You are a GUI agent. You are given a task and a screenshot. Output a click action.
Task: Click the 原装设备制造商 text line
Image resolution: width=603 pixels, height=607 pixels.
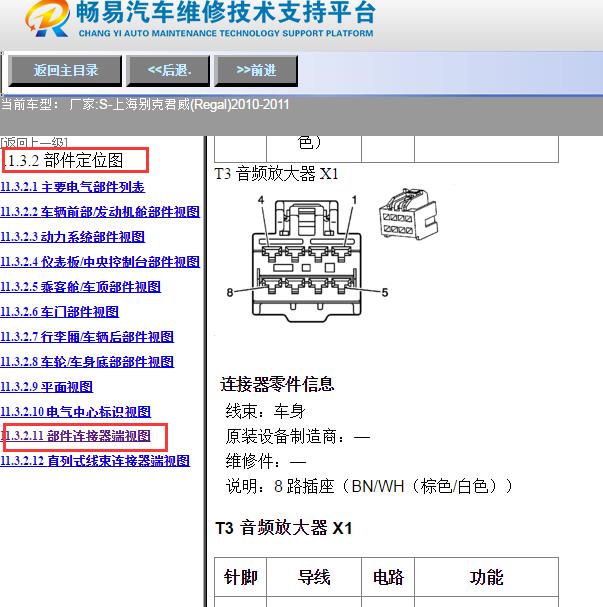(x=298, y=437)
